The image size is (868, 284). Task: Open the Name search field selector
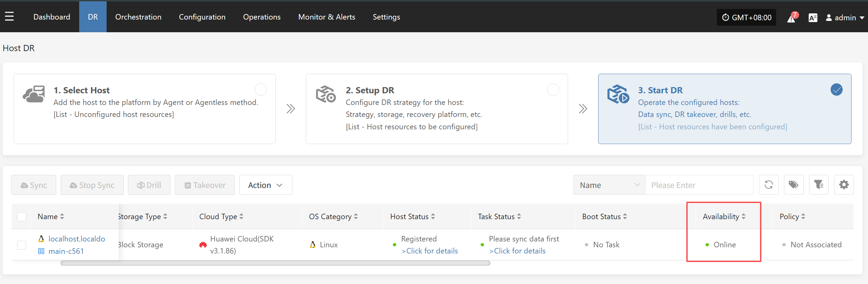tap(609, 185)
